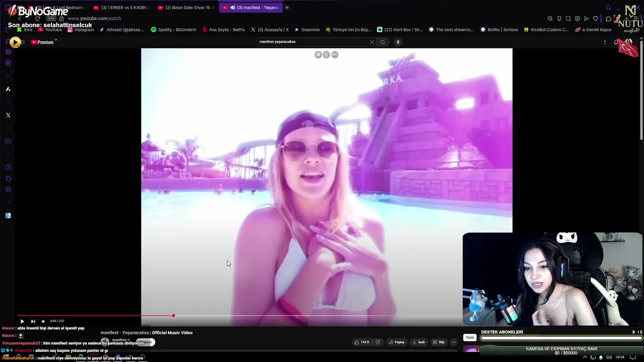The height and width of the screenshot is (362, 644).
Task: Open History clock icon in sidebar
Action: tap(8, 167)
